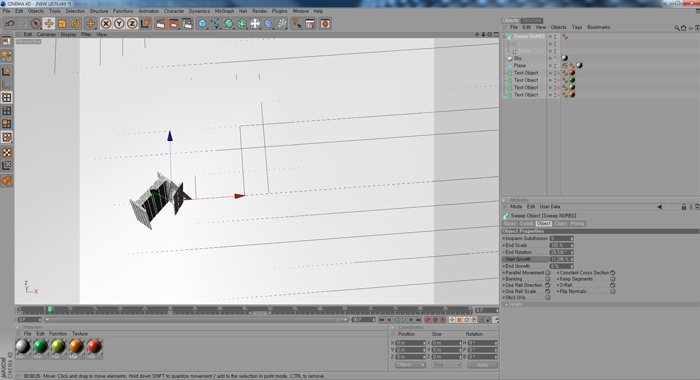Open User Data menu in Attributes
The height and width of the screenshot is (380, 700).
point(550,207)
